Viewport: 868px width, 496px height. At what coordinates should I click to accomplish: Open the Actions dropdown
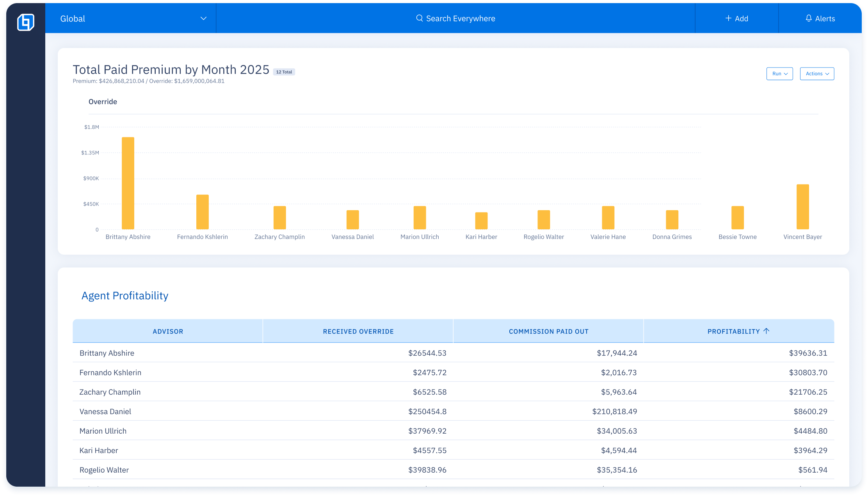coord(817,74)
